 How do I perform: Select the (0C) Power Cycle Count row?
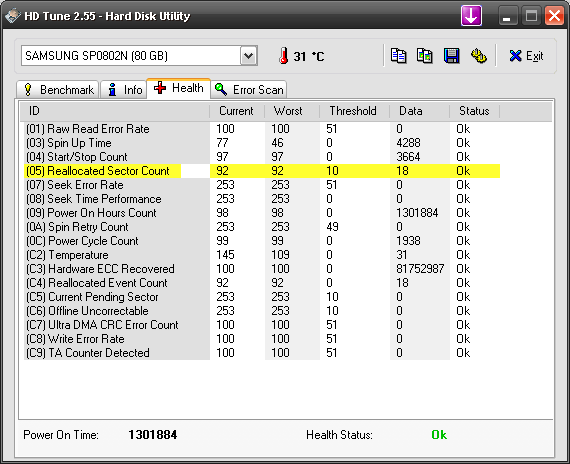[262, 241]
